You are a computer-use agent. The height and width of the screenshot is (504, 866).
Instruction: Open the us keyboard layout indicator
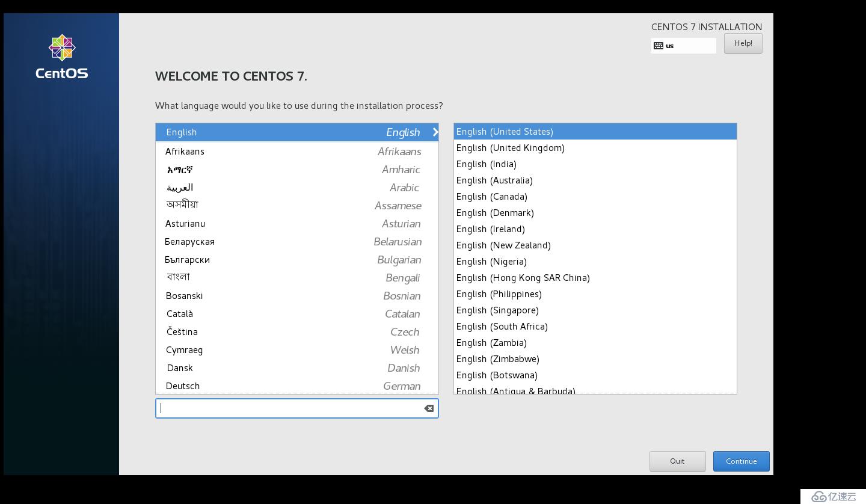point(684,46)
